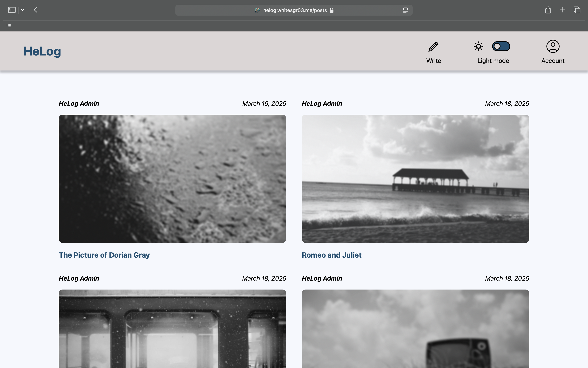
Task: Click HeLog Admin author above Dorian Gray
Action: point(79,103)
